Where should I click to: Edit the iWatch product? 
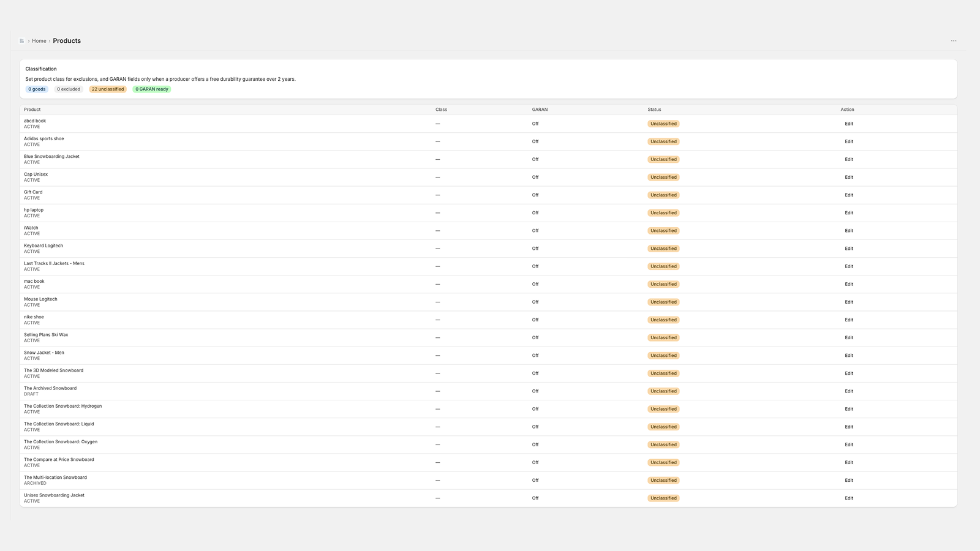pyautogui.click(x=849, y=231)
